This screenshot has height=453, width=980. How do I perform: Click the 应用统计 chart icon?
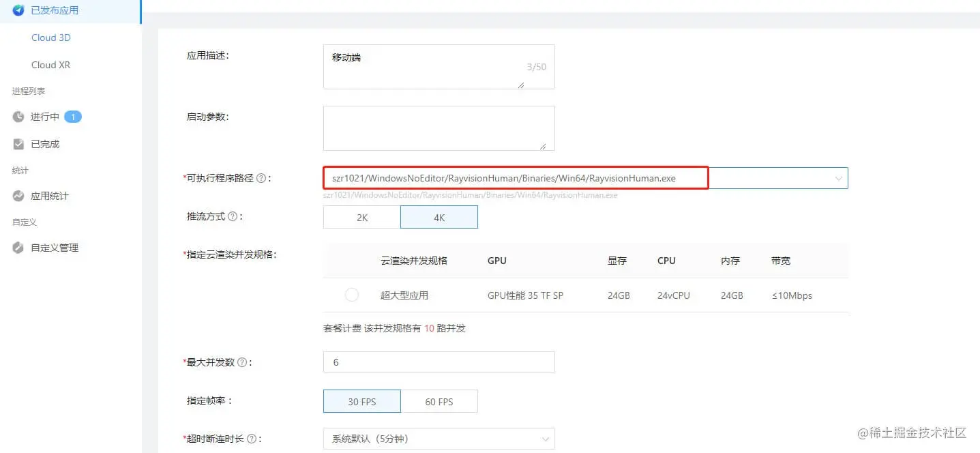coord(18,196)
